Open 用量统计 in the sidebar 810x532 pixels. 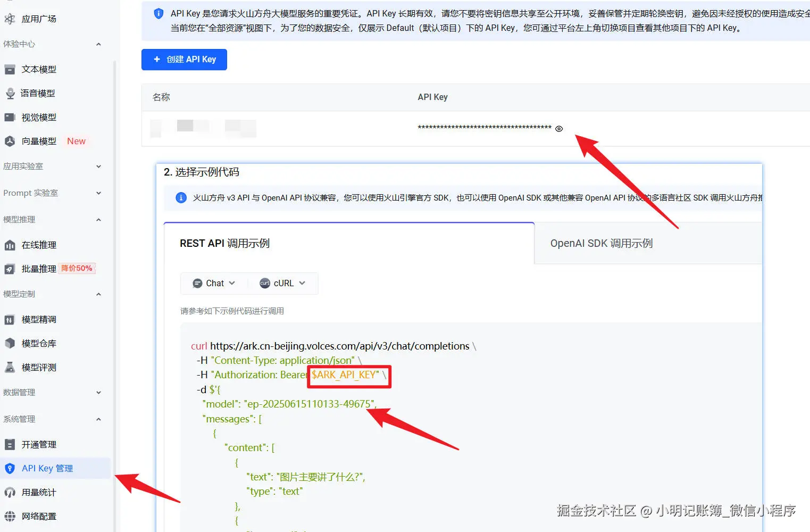pos(38,492)
